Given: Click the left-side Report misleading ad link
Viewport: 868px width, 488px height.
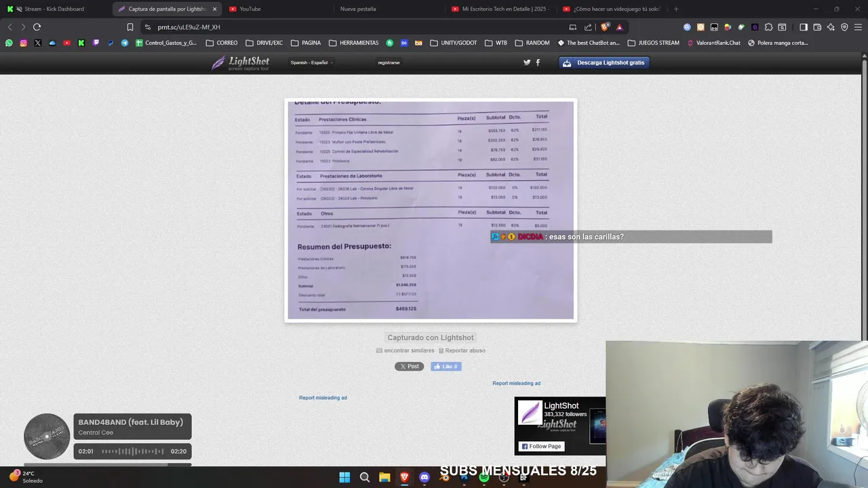Looking at the screenshot, I should 323,398.
